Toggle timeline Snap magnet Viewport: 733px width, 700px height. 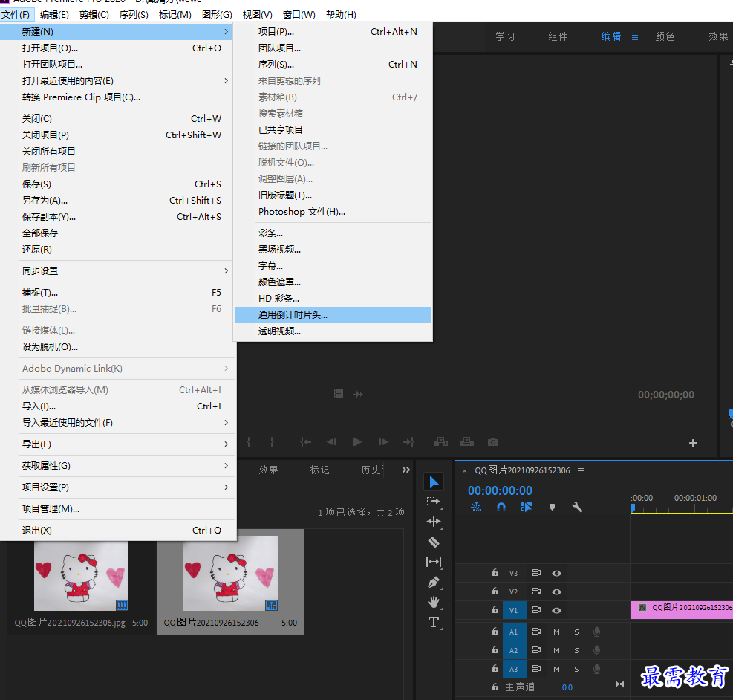pyautogui.click(x=501, y=507)
